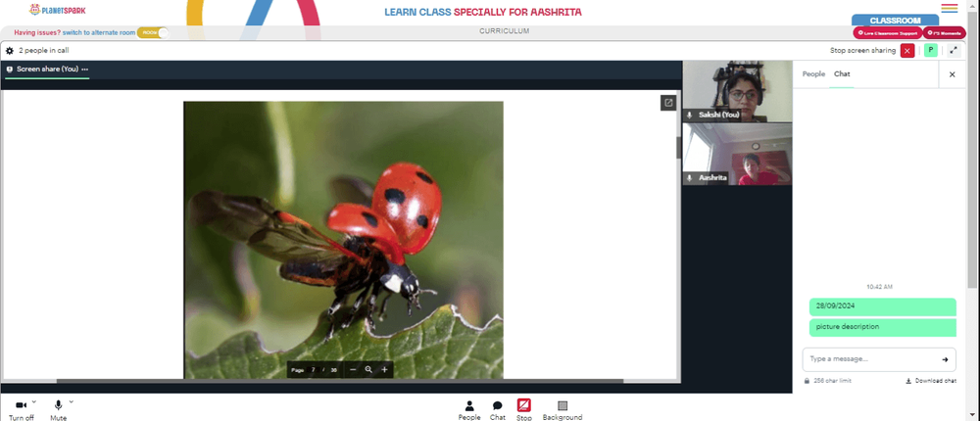Click the Stop screen sharing label
This screenshot has height=421, width=980.
click(x=862, y=51)
